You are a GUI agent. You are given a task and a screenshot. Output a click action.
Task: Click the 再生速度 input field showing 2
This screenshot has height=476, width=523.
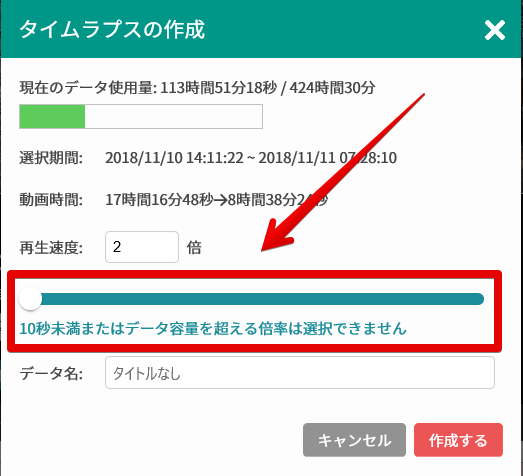coord(142,247)
